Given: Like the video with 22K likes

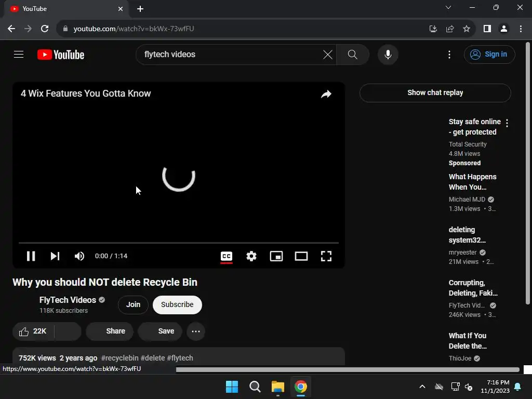Looking at the screenshot, I should click(33, 331).
